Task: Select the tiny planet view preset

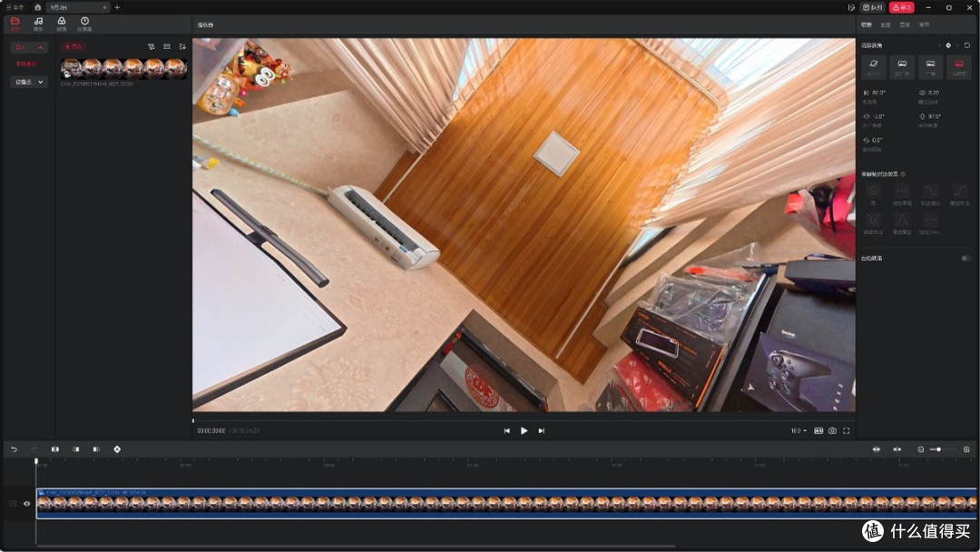Action: pyautogui.click(x=874, y=67)
